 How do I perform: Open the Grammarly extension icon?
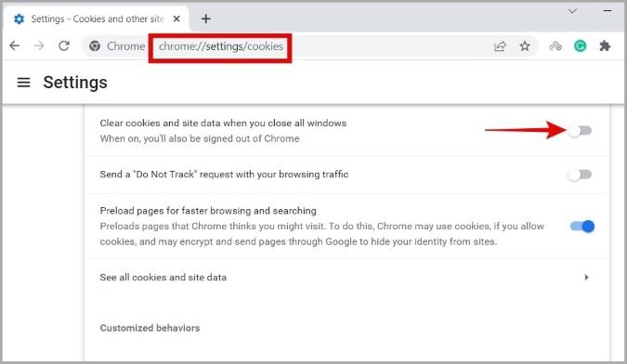click(x=581, y=46)
